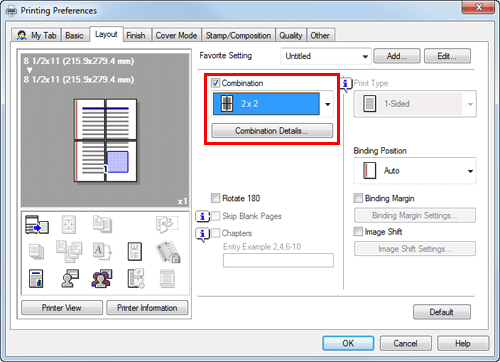Click the watermark page icon
Image resolution: width=500 pixels, height=362 pixels.
(135, 251)
